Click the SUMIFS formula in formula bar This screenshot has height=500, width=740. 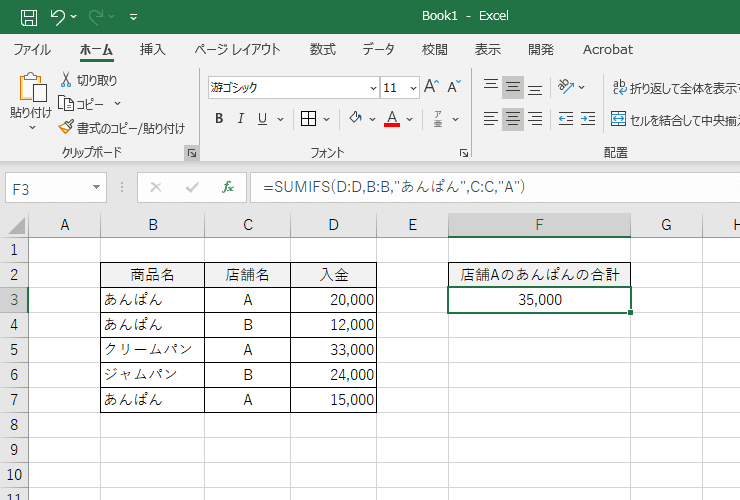click(394, 187)
